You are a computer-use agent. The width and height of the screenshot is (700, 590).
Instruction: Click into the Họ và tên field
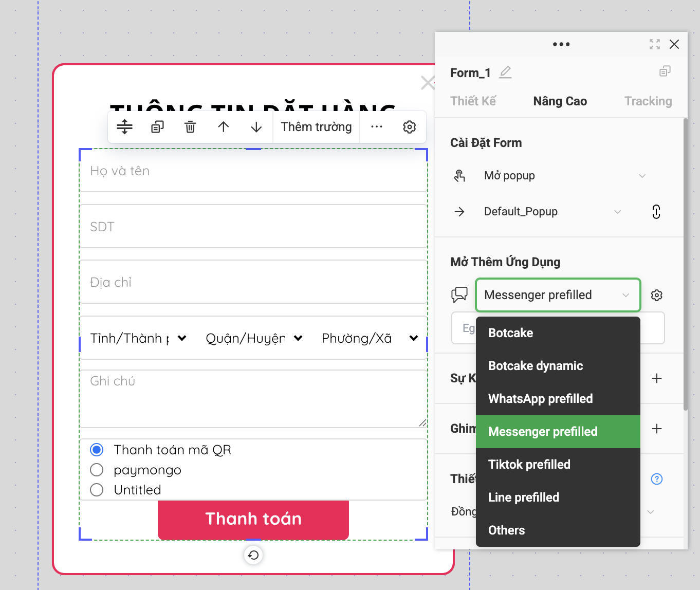[x=253, y=171]
